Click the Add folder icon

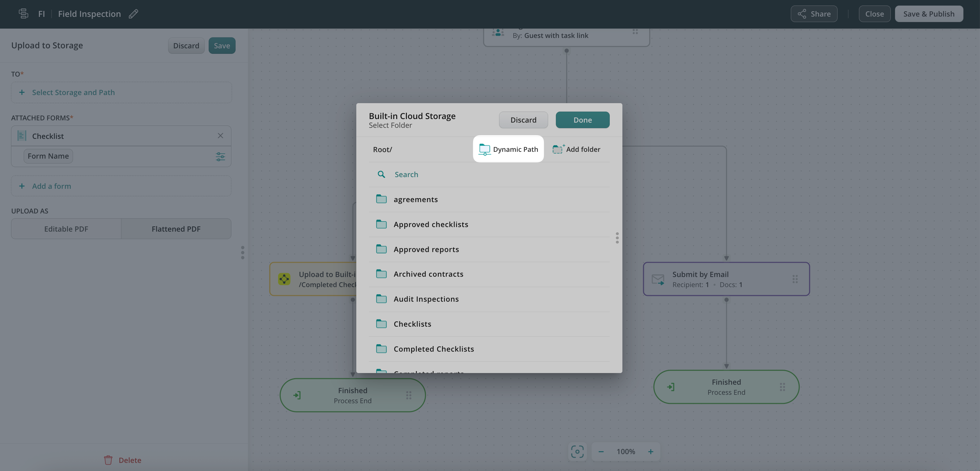(x=558, y=149)
